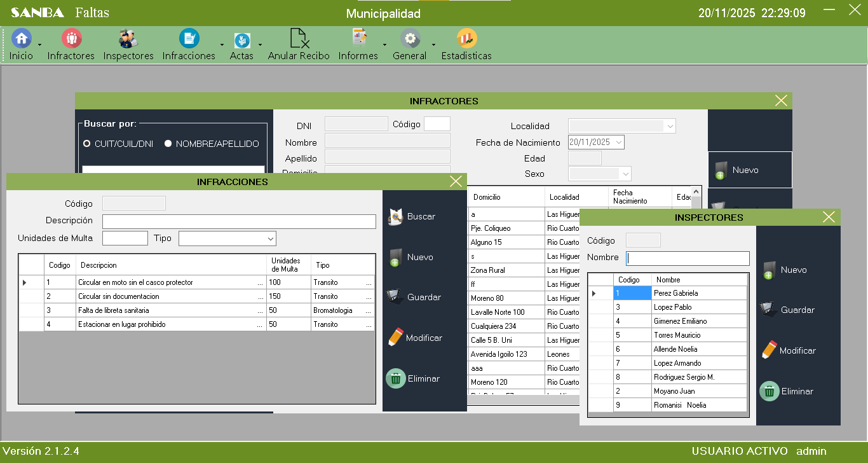The image size is (868, 463).
Task: Select the NOMBRE/APELLIDO radio option
Action: point(168,144)
